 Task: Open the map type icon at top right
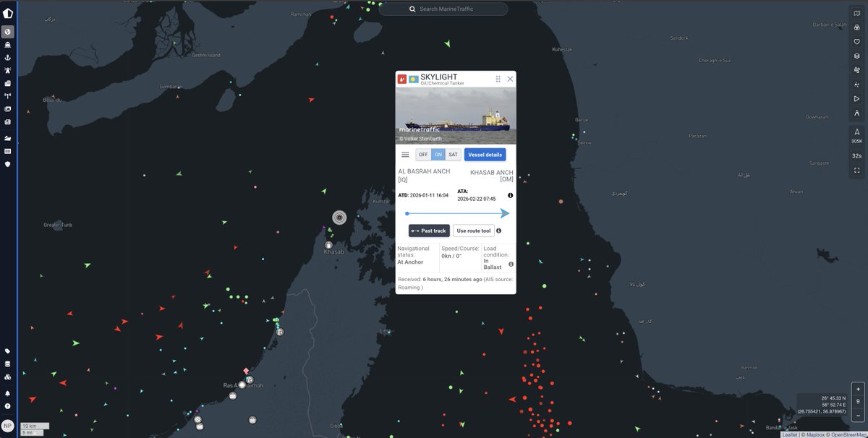coord(857,13)
